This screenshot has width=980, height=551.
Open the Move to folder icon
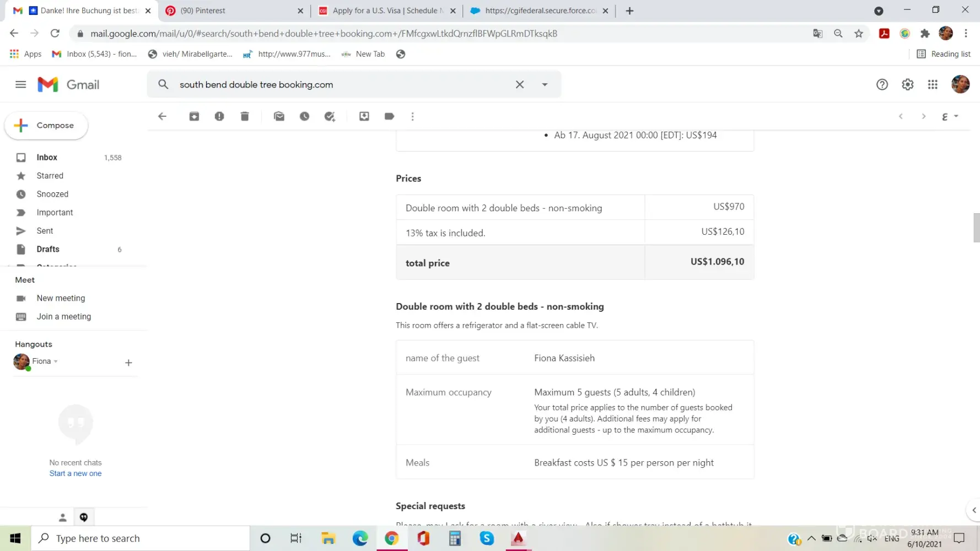pyautogui.click(x=364, y=116)
